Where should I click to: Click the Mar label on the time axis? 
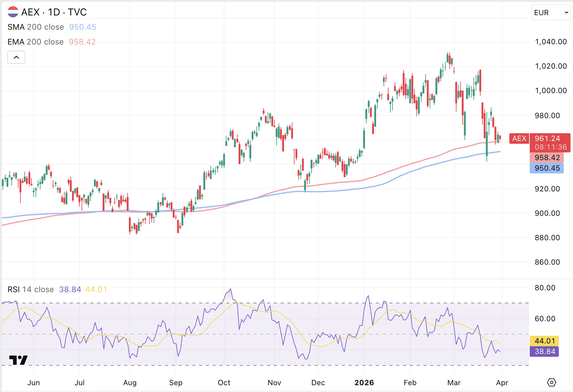click(454, 383)
